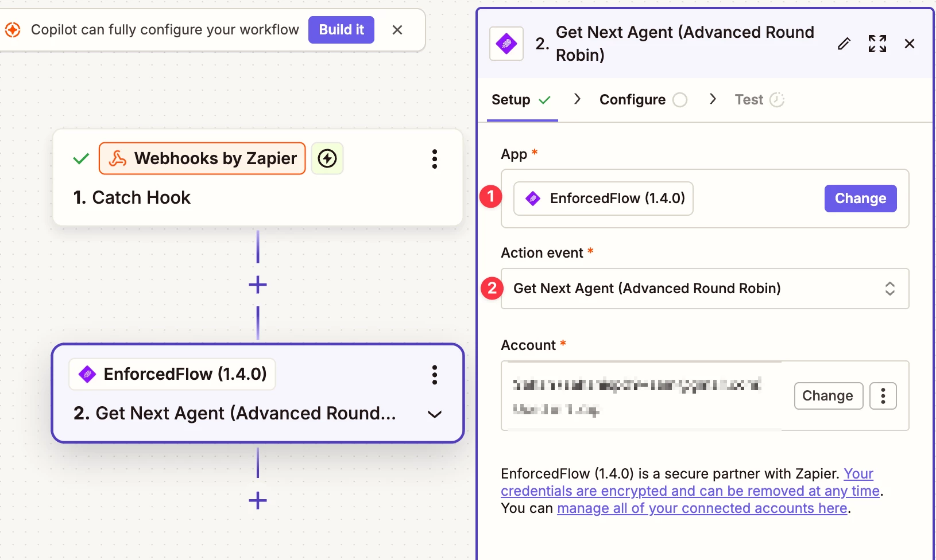
Task: Open three-dot menu on Catch Hook step
Action: [x=435, y=159]
